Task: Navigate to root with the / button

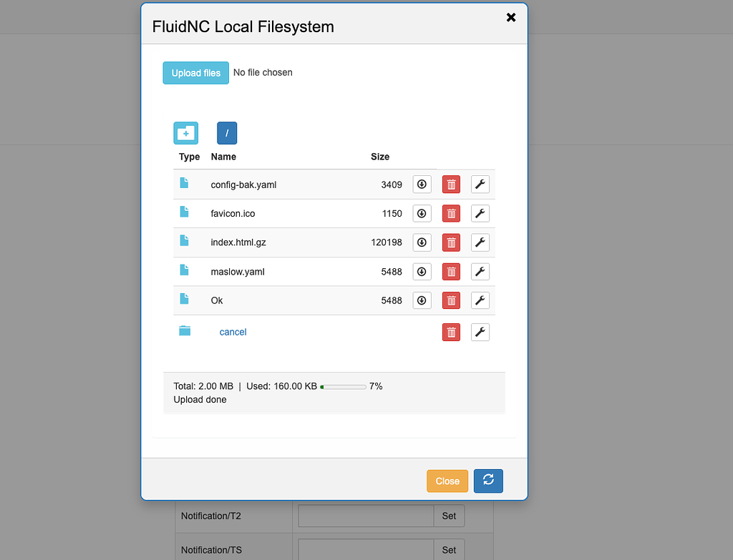Action: click(x=226, y=132)
